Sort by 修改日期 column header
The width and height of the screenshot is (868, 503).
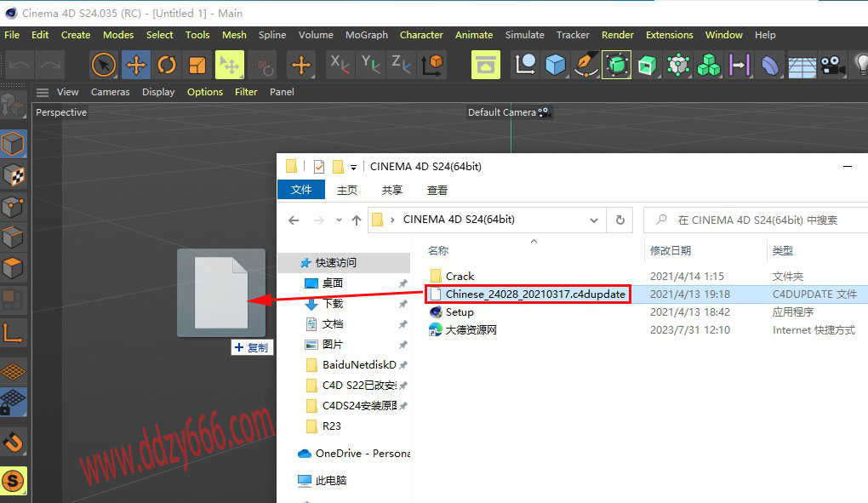click(x=671, y=251)
